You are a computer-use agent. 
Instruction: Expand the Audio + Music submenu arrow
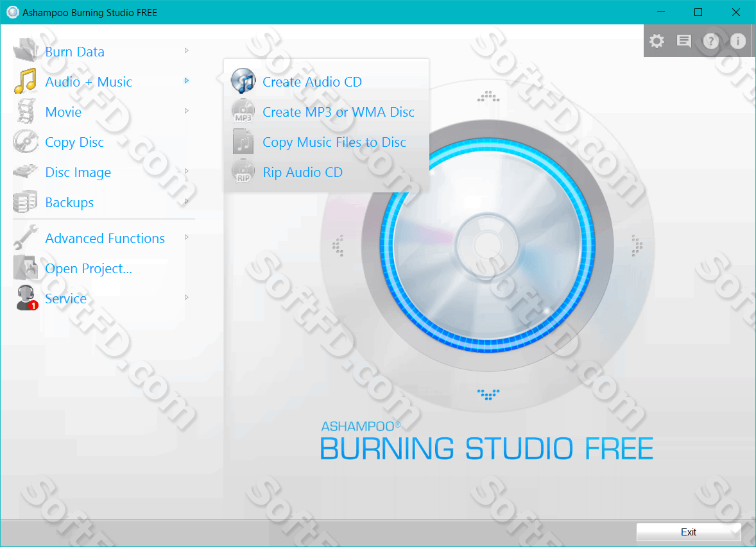(187, 81)
